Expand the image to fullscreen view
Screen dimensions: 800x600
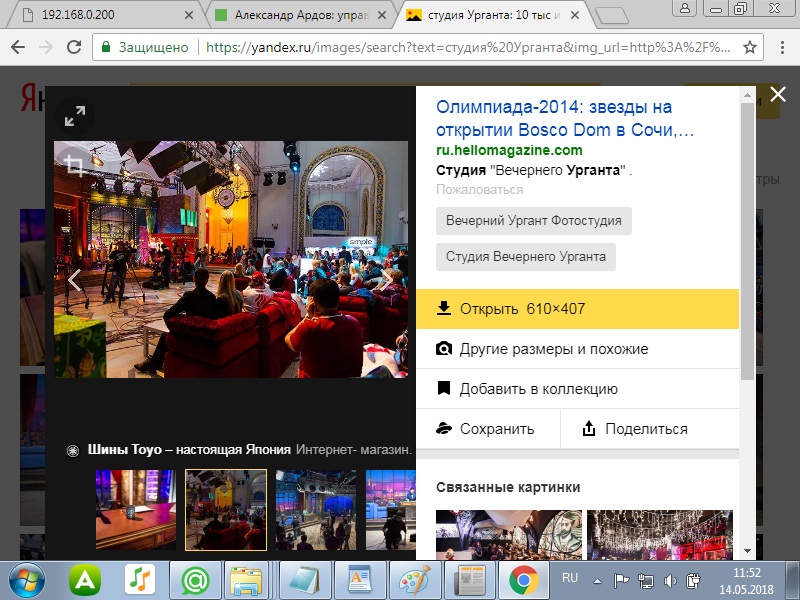coord(75,116)
